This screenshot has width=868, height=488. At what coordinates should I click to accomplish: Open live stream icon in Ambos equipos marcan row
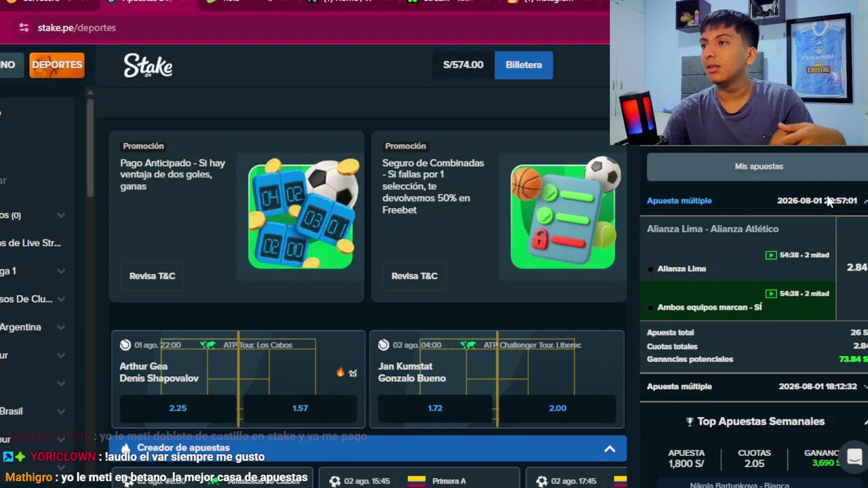coord(771,293)
